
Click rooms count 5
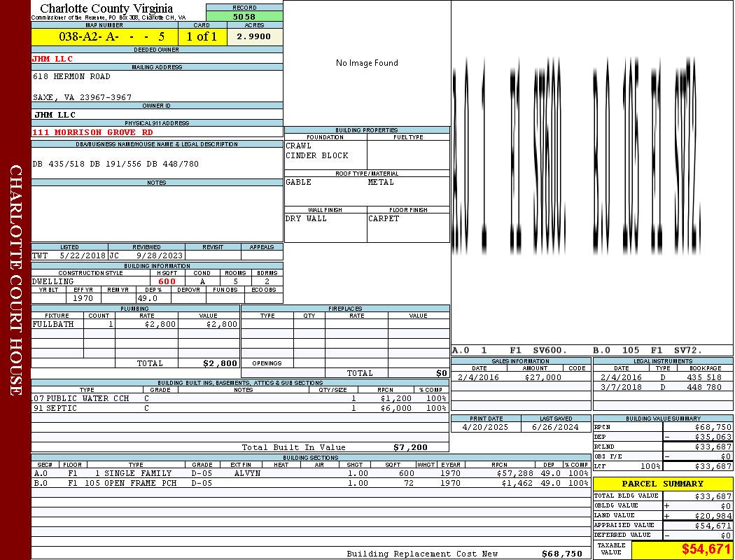click(x=235, y=281)
